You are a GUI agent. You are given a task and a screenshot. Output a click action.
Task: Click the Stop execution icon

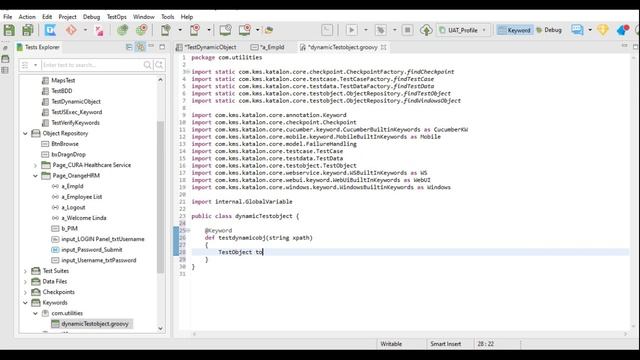(407, 30)
